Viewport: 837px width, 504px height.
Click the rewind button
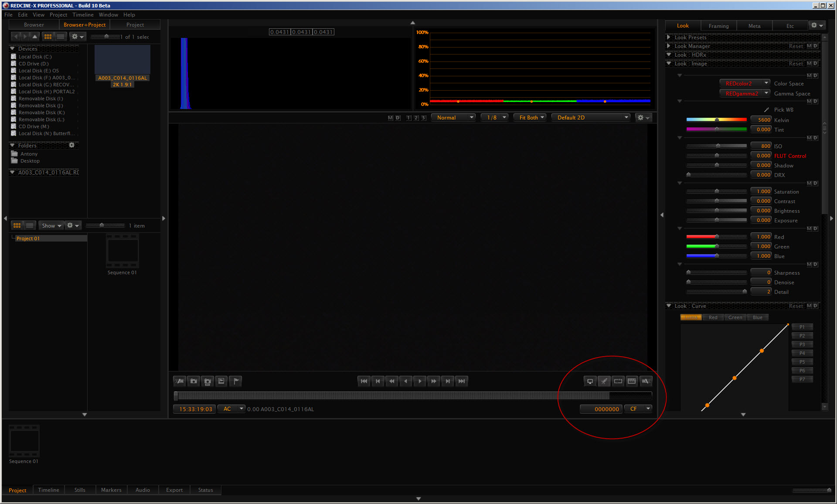click(x=392, y=381)
